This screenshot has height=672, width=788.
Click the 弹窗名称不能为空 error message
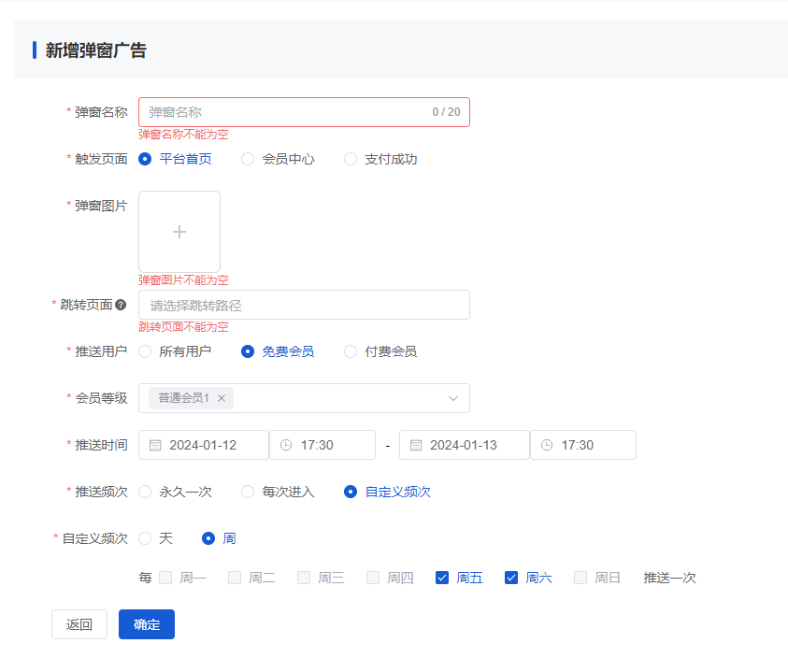tap(183, 135)
